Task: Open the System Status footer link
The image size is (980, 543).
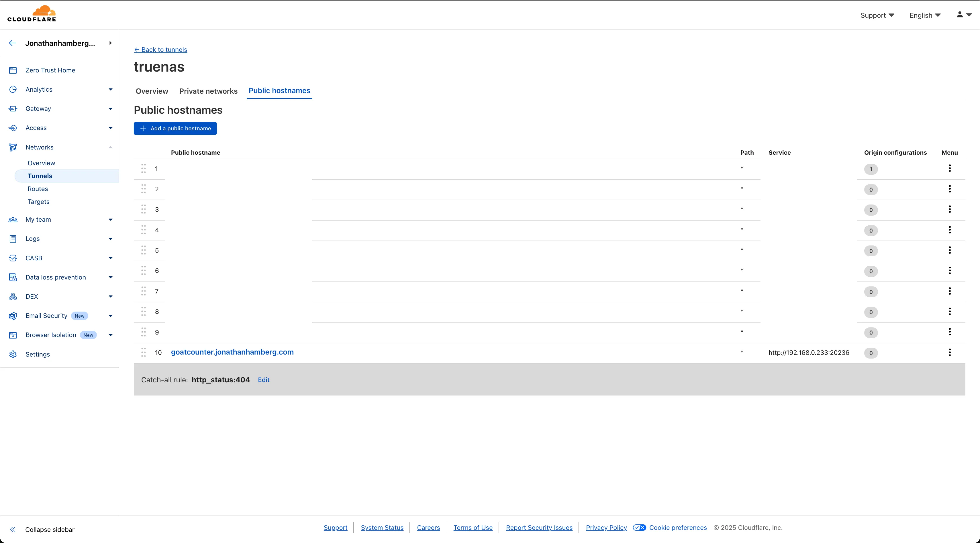Action: [x=382, y=528]
